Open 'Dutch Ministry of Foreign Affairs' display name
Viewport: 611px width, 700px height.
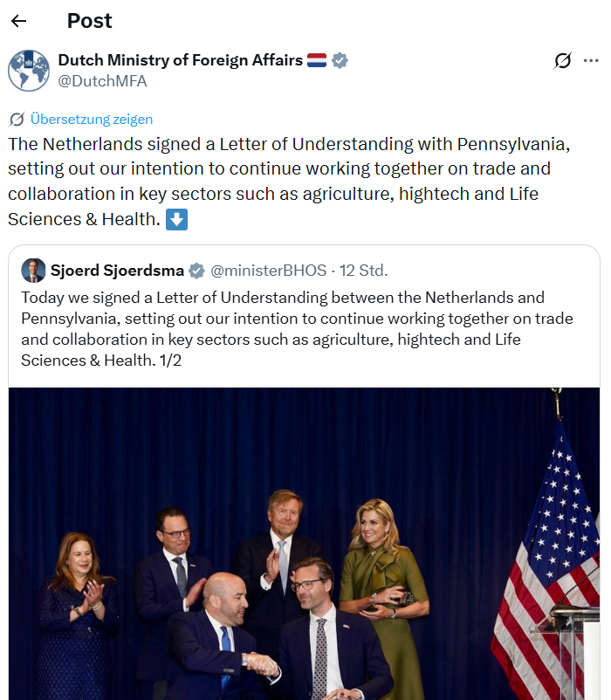tap(180, 60)
